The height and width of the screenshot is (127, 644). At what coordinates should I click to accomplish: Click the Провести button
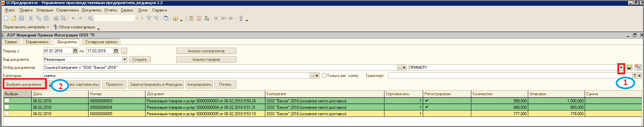(114, 84)
